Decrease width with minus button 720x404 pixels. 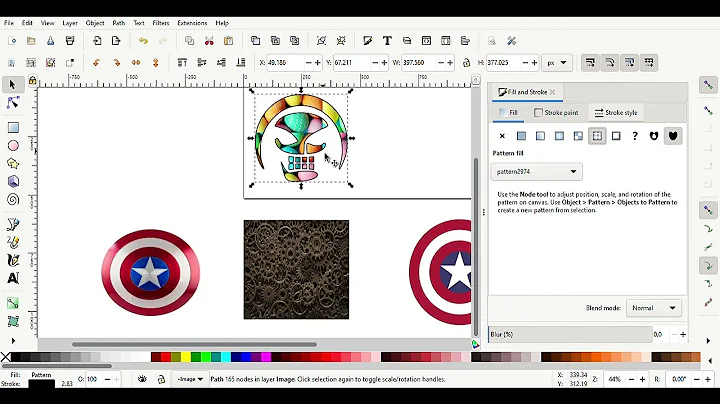click(x=441, y=63)
